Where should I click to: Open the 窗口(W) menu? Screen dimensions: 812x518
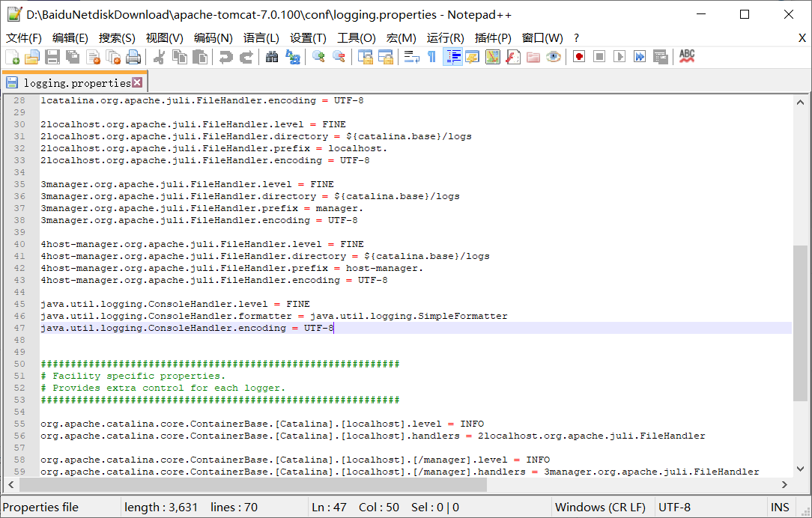(x=542, y=37)
